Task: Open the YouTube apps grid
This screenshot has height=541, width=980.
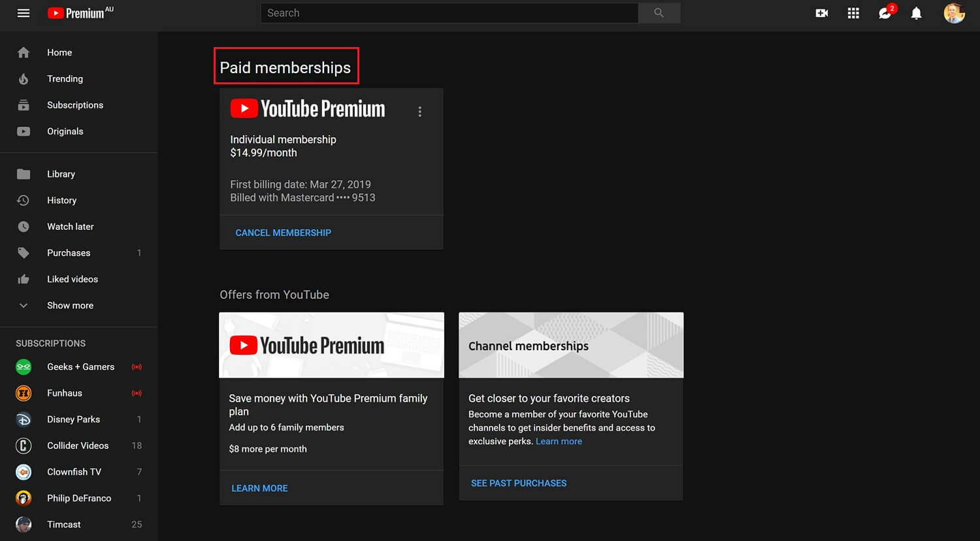Action: pyautogui.click(x=853, y=13)
